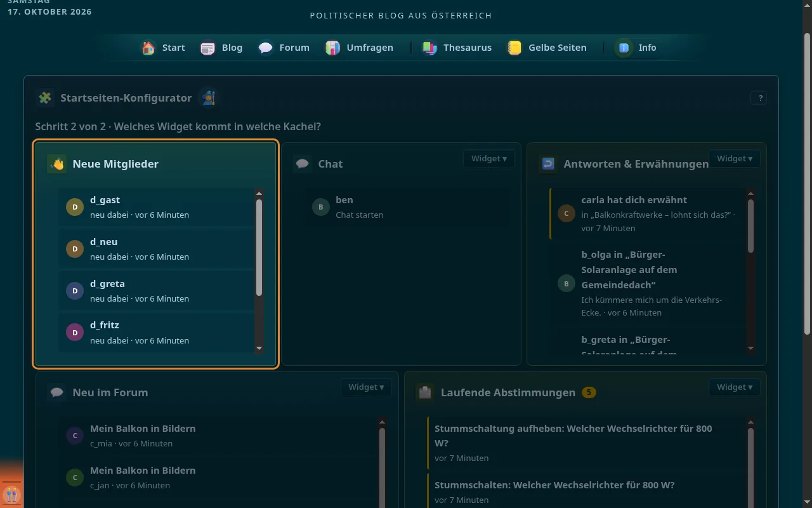Viewport: 812px width, 508px height.
Task: Click the wizard icon after the Startseiten-Konfigurator title
Action: 207,98
